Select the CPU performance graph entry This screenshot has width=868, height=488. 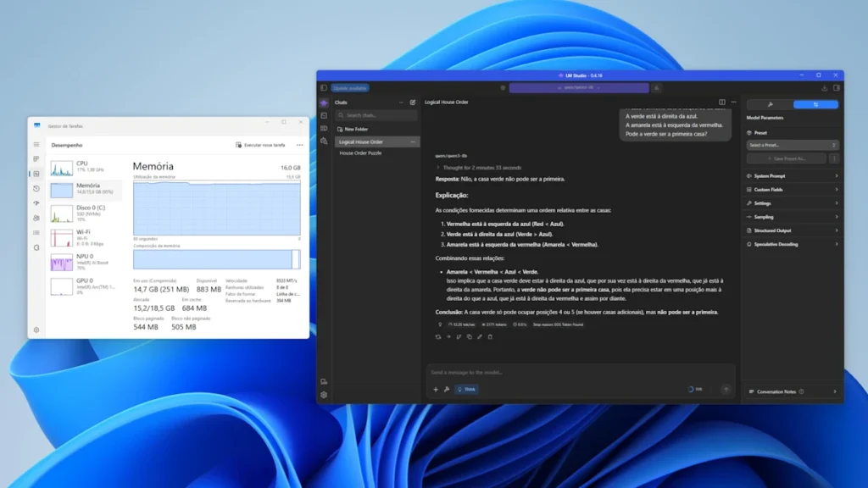85,167
